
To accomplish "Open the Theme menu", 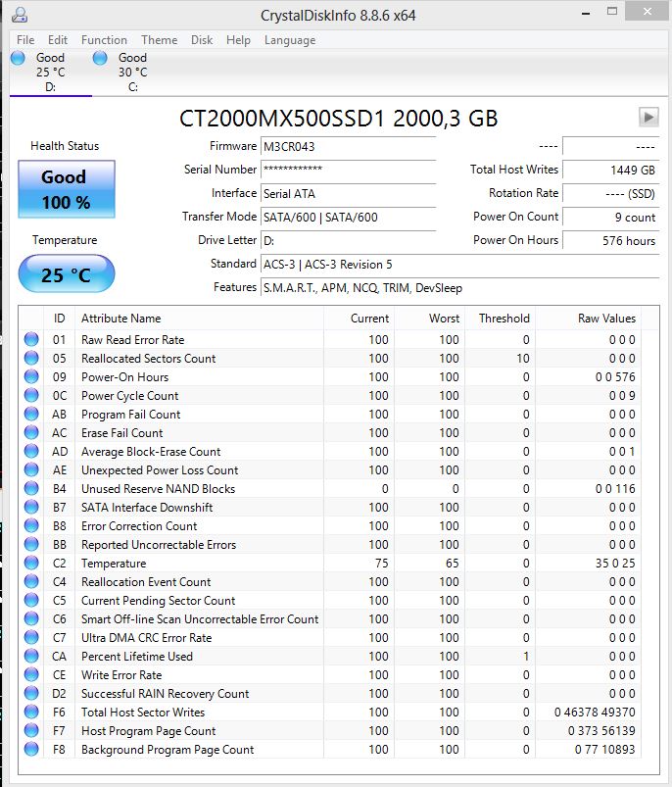I will [x=160, y=40].
